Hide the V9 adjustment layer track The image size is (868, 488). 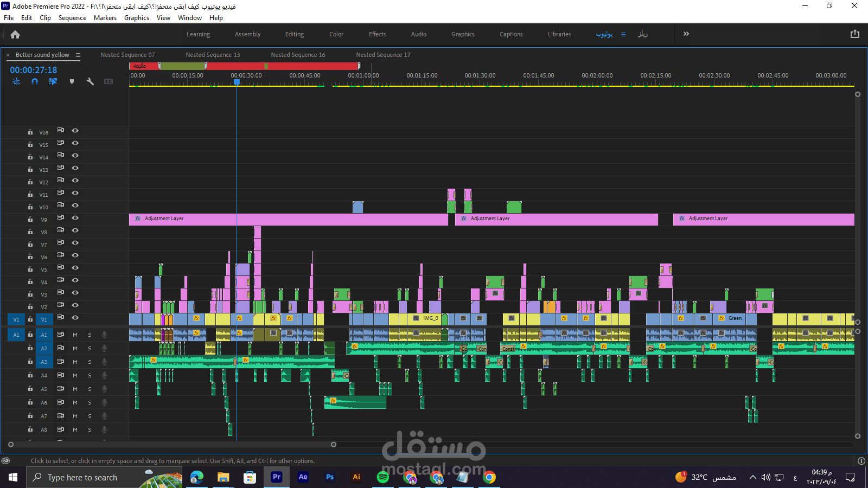coord(75,218)
